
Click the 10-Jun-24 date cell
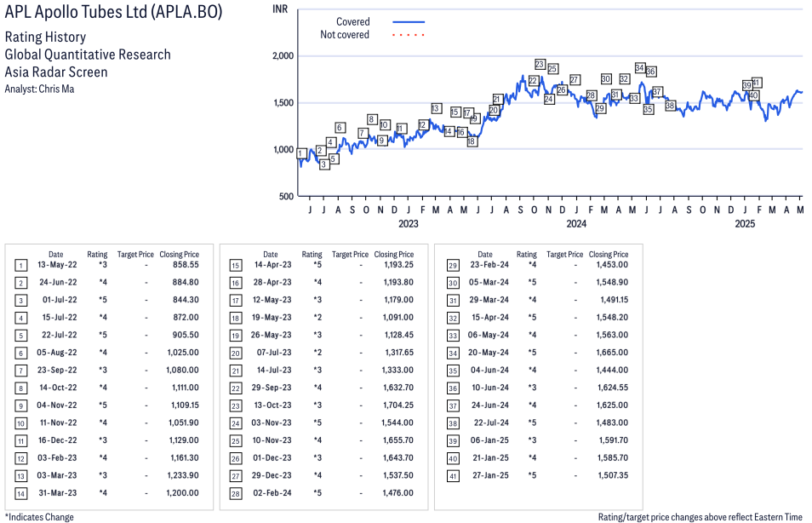490,388
